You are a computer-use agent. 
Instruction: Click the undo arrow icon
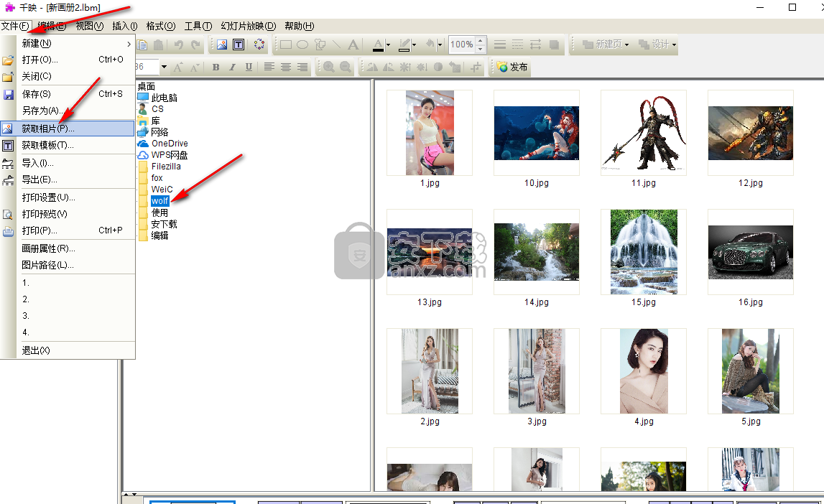pyautogui.click(x=179, y=45)
